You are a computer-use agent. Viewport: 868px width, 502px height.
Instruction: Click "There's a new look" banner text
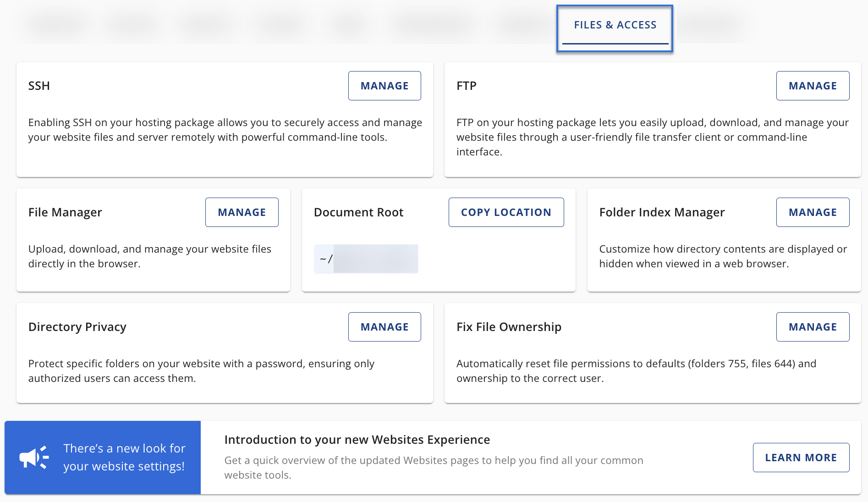click(124, 457)
